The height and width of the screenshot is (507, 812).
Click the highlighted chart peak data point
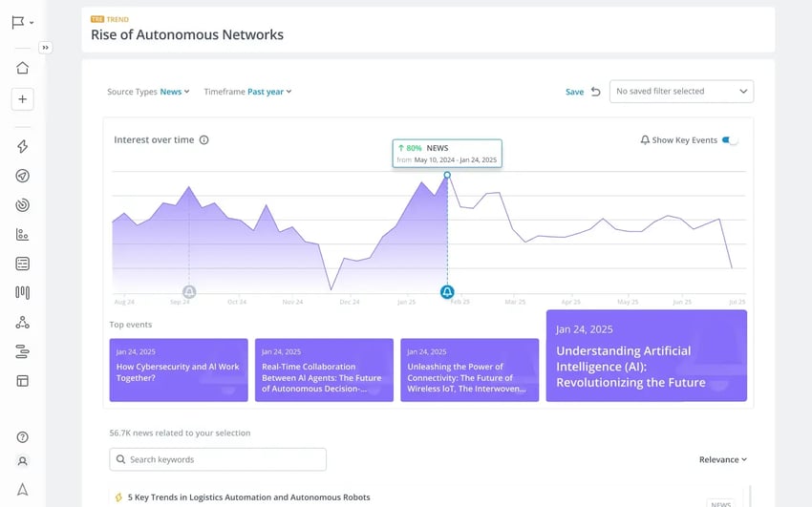point(447,175)
